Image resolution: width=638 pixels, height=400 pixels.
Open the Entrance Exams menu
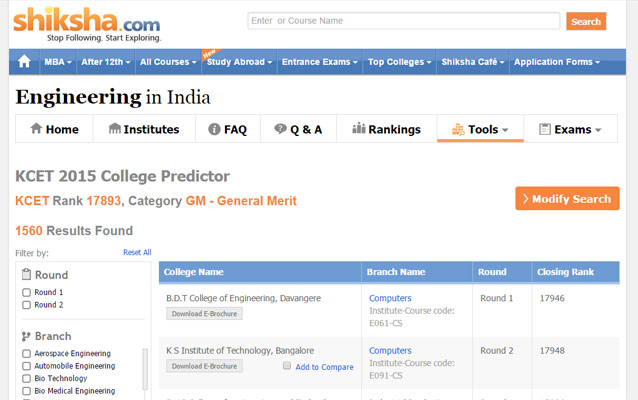tap(319, 62)
